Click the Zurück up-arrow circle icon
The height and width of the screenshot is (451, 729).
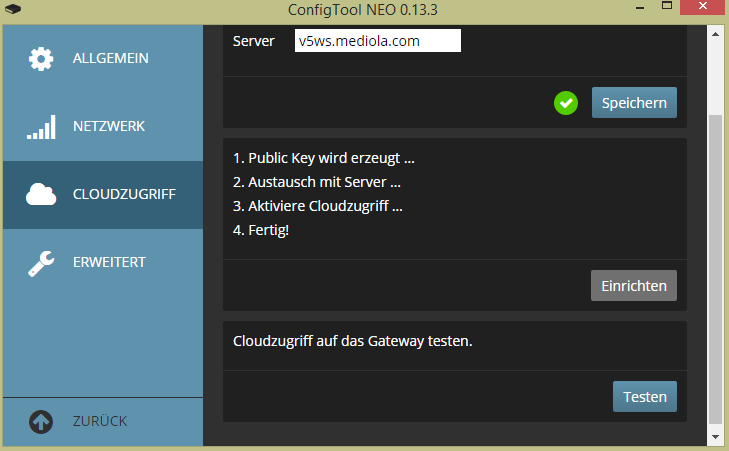click(41, 422)
